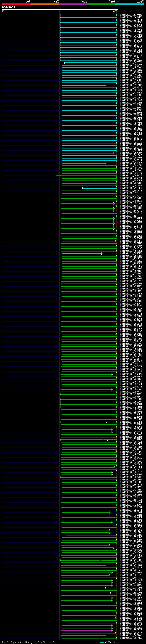Select the UniRef100_Q42487 label
Viewport: 146px width, 644px height.
(131, 246)
